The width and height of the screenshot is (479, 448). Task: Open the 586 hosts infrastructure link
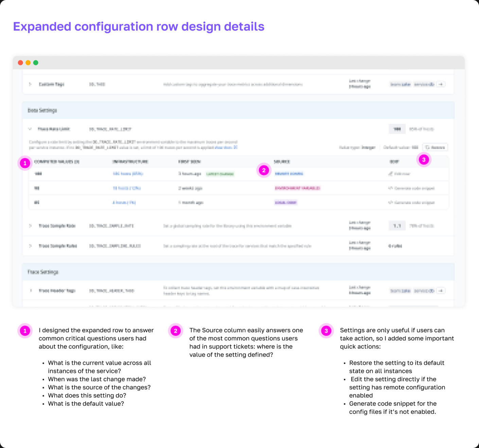(x=128, y=174)
